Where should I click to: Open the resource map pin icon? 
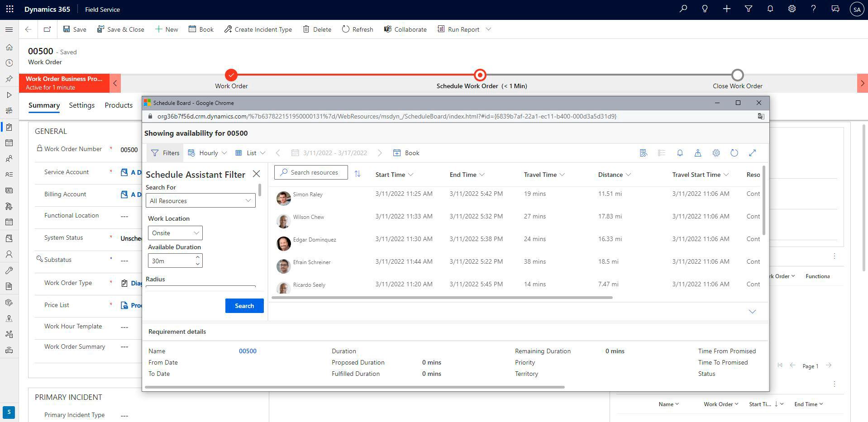(698, 153)
